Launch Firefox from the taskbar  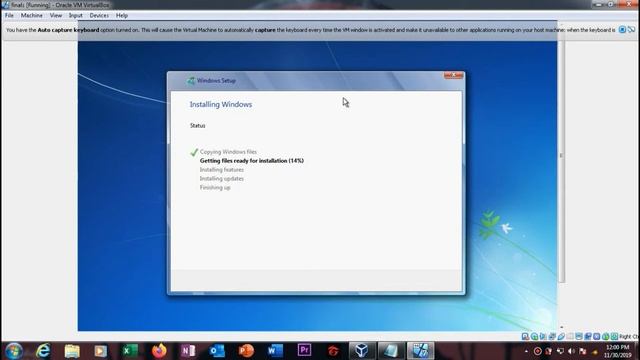(x=159, y=351)
